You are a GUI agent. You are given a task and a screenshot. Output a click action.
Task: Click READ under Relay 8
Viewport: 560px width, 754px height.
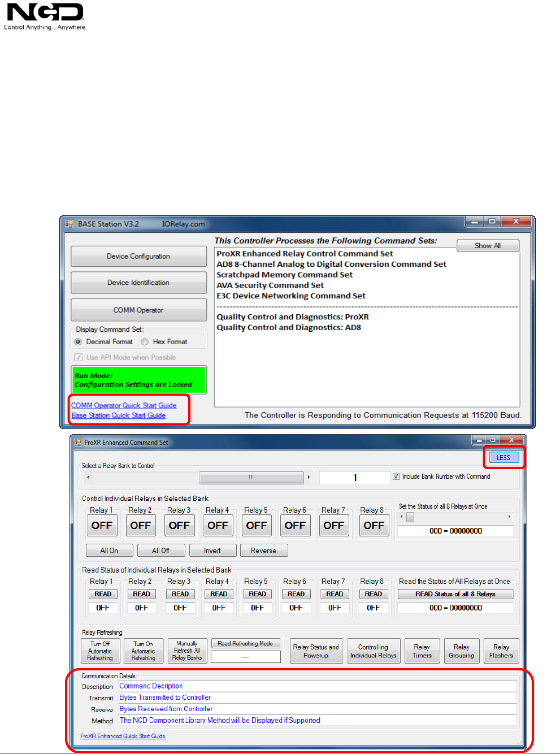pos(374,594)
